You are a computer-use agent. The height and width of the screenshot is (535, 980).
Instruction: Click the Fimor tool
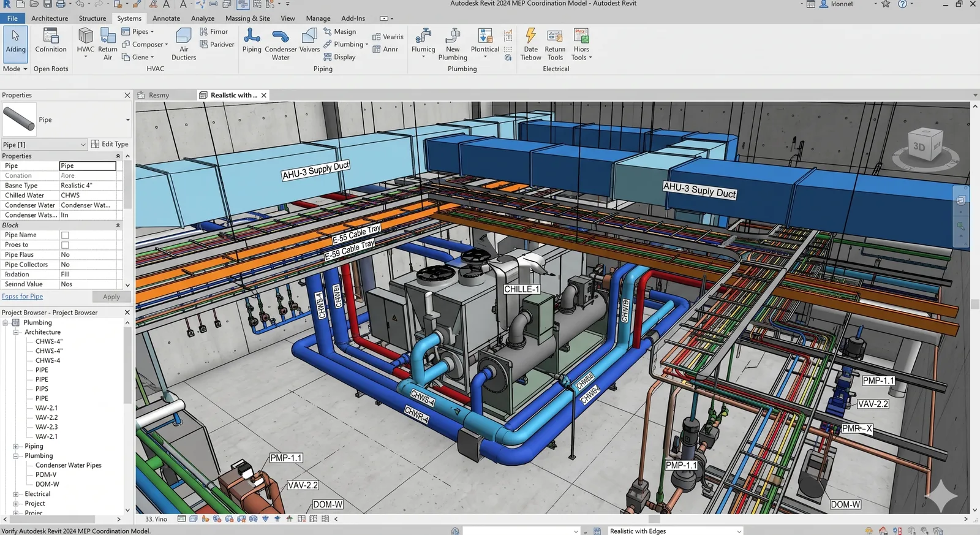pos(214,31)
